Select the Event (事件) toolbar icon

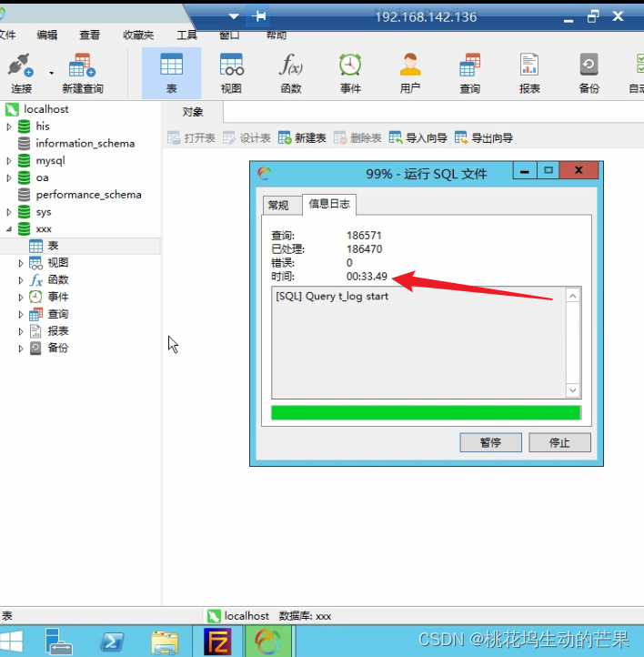tap(350, 74)
